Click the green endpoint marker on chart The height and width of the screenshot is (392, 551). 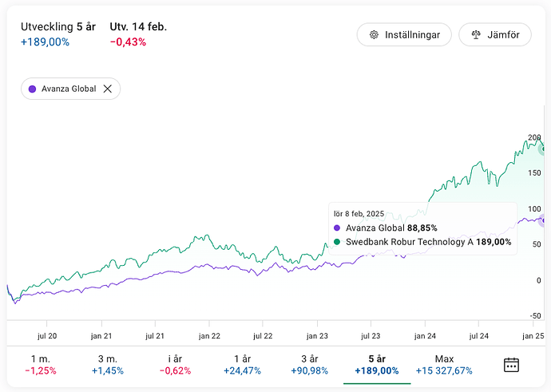tap(543, 149)
